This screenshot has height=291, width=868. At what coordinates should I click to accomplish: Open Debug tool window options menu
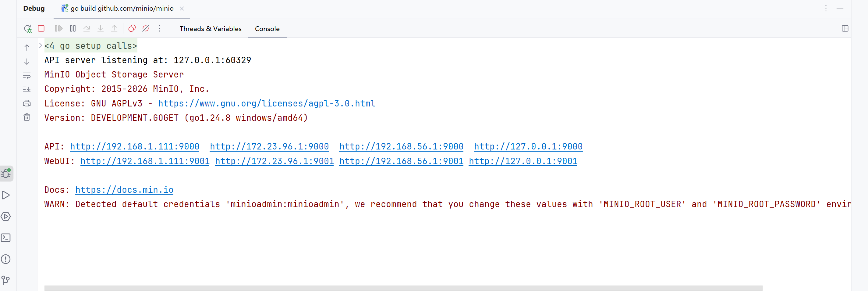pyautogui.click(x=826, y=9)
